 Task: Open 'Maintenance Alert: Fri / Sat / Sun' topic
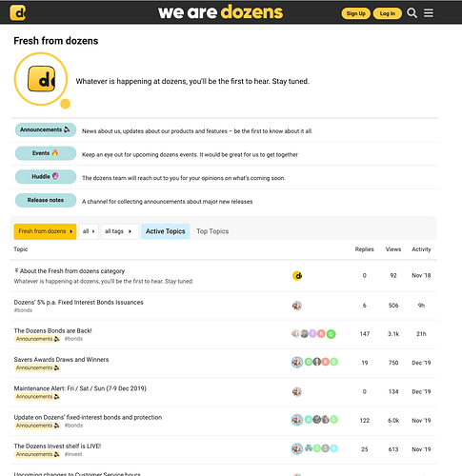80,388
